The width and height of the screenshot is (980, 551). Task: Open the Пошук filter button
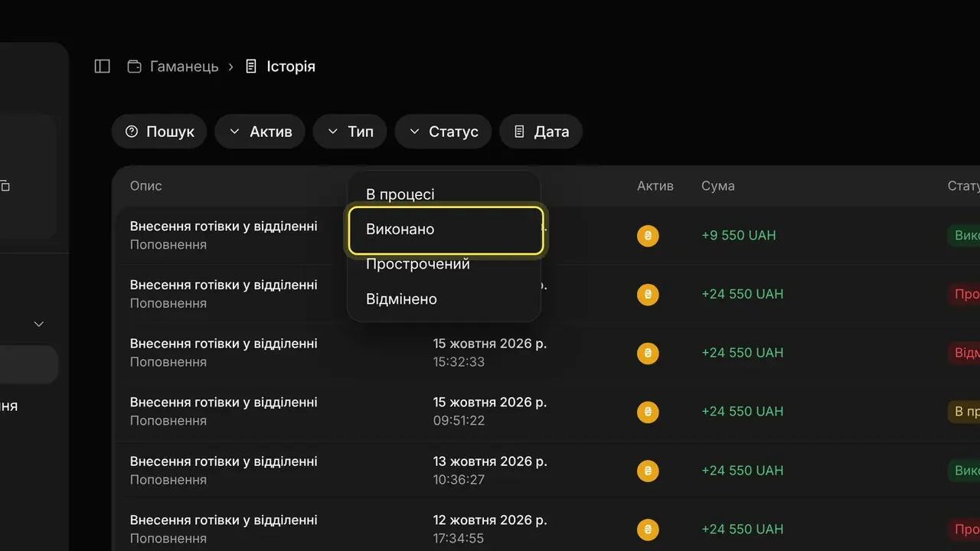coord(159,132)
